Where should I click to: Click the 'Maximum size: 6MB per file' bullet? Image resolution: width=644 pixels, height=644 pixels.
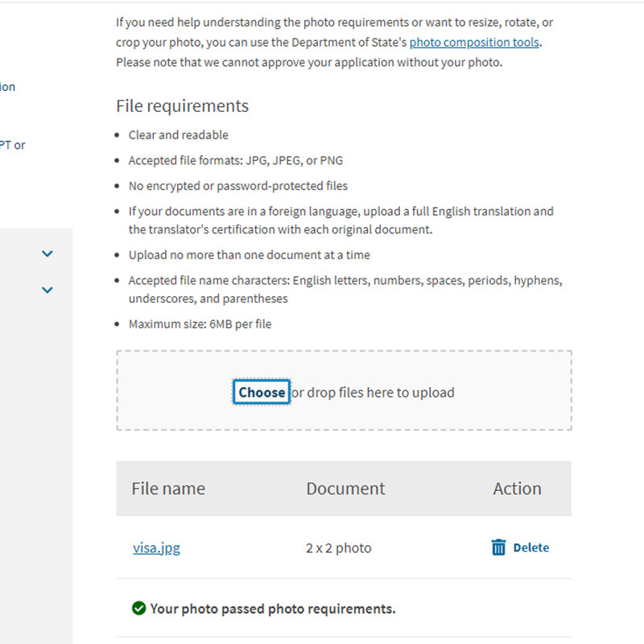200,324
